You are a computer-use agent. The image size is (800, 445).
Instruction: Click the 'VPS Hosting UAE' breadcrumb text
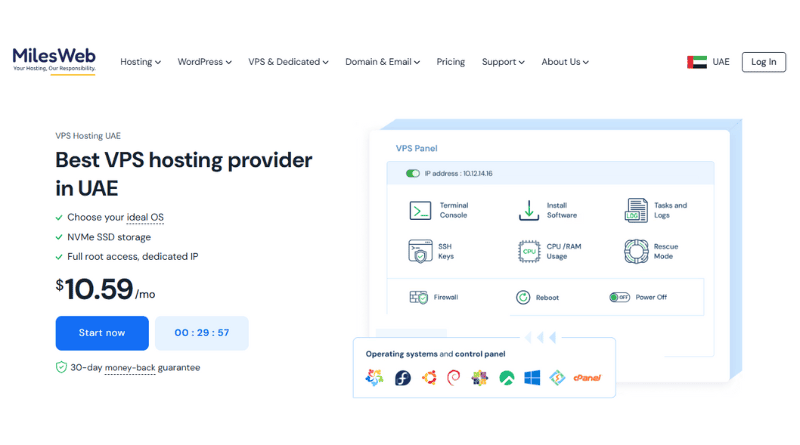(x=88, y=136)
